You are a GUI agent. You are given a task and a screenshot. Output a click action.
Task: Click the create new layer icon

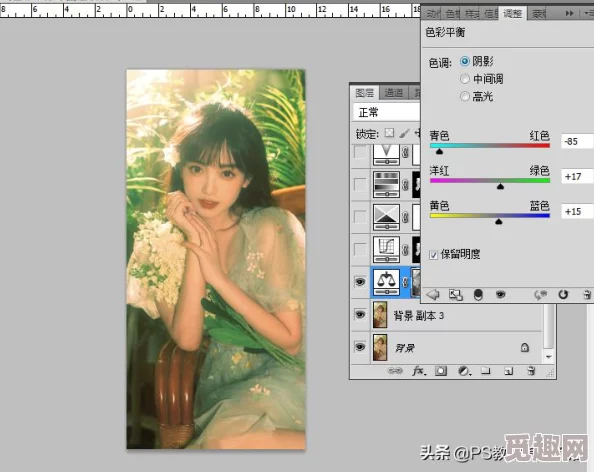tap(508, 371)
